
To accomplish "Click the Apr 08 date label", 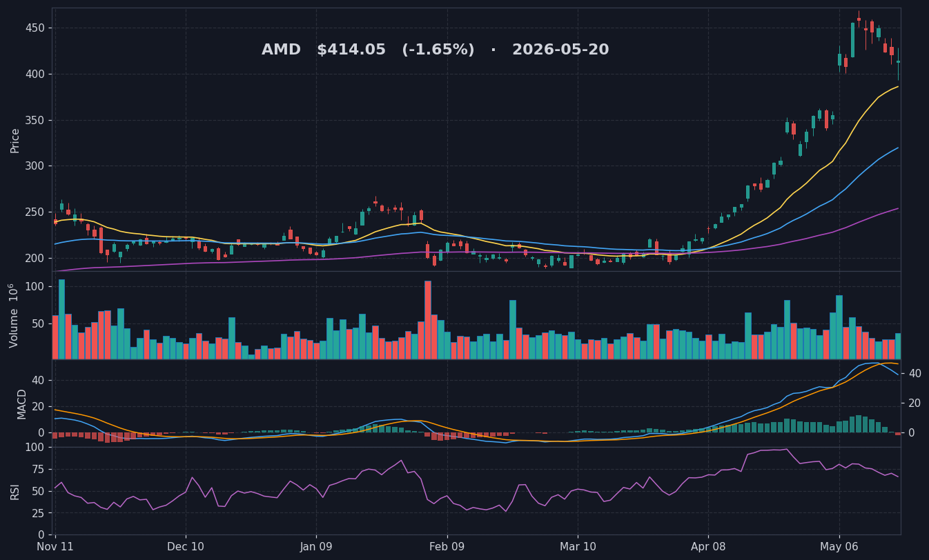I will [708, 547].
